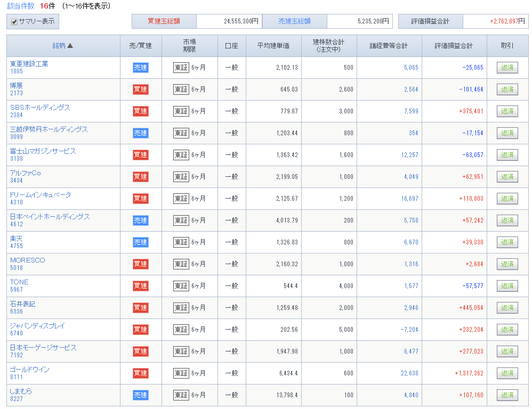This screenshot has height=409, width=532.
Task: Select 買建玉総額 value 24,555,300円
Action: pos(241,21)
